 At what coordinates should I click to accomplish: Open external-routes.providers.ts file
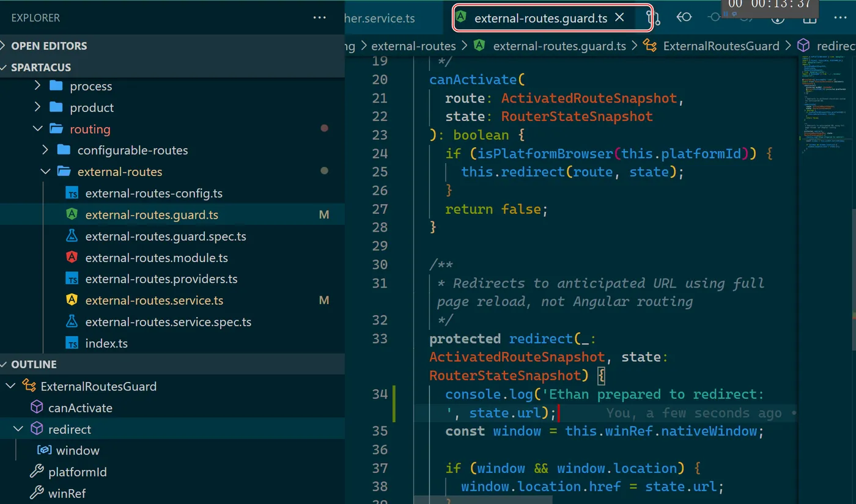point(161,279)
